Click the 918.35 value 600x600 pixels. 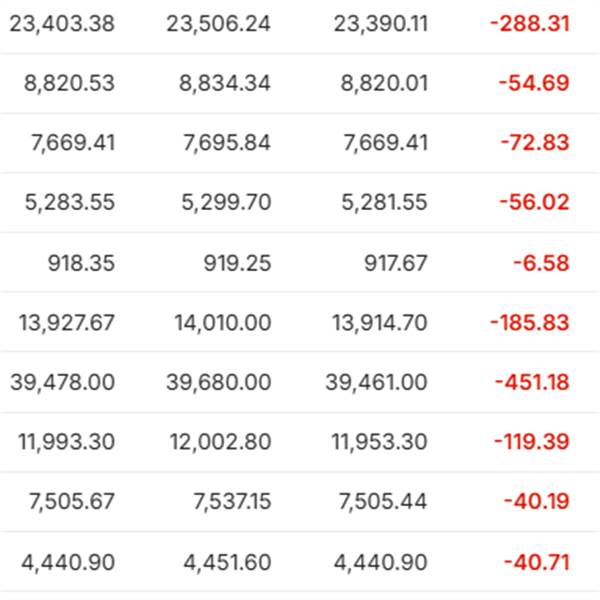(x=81, y=263)
